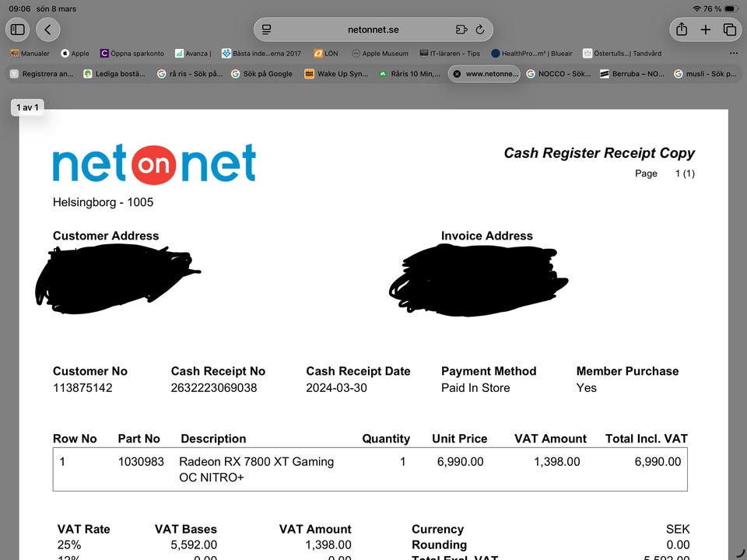Expand bookmarks overflow with the three dots
747x560 pixels.
click(x=733, y=54)
